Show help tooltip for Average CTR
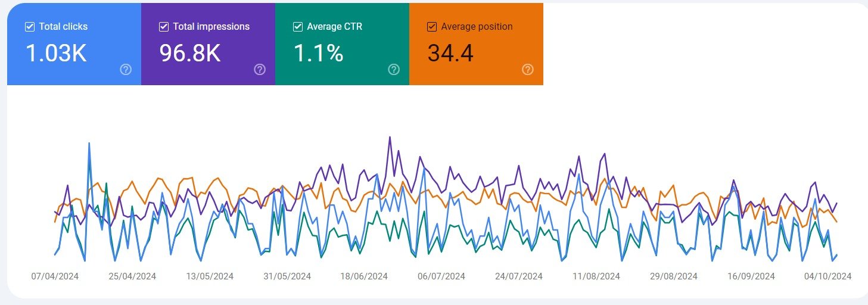This screenshot has height=305, width=868. [394, 70]
